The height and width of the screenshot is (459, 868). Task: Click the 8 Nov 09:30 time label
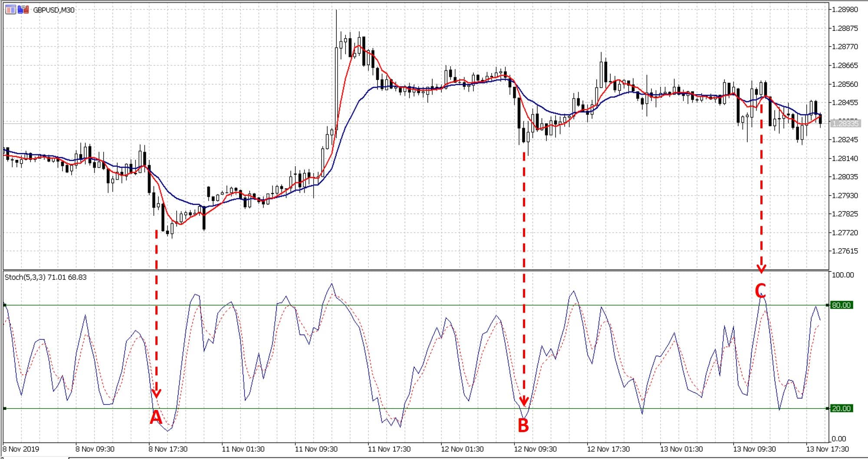point(95,449)
